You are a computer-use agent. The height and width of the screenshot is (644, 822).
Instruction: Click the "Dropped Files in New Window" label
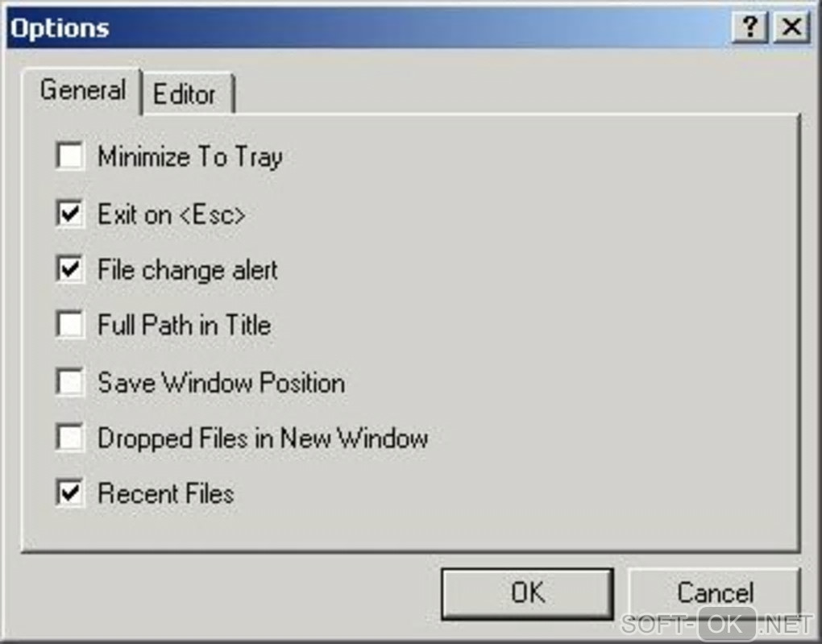click(263, 438)
